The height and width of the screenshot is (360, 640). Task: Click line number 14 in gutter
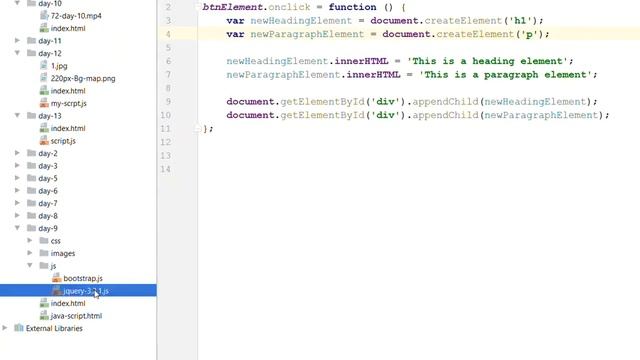(165, 169)
